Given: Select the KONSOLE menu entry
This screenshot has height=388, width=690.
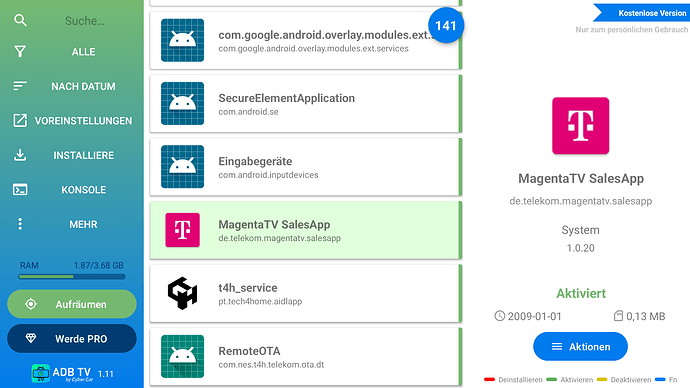Looking at the screenshot, I should point(72,190).
